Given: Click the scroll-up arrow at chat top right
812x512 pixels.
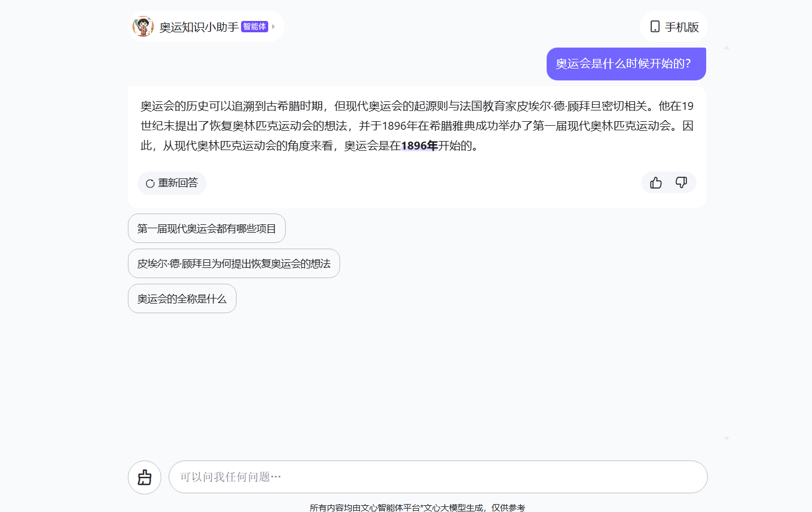Looking at the screenshot, I should 727,48.
